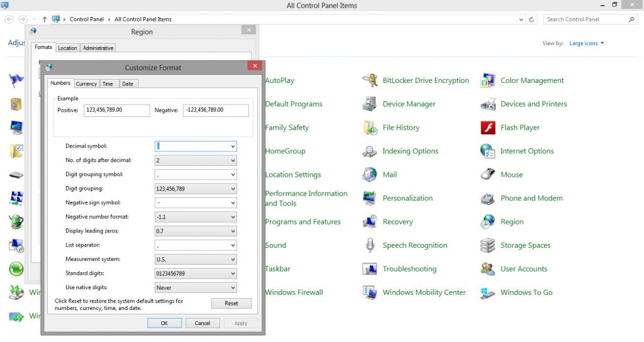
Task: Open the HomeGroup link
Action: point(286,151)
